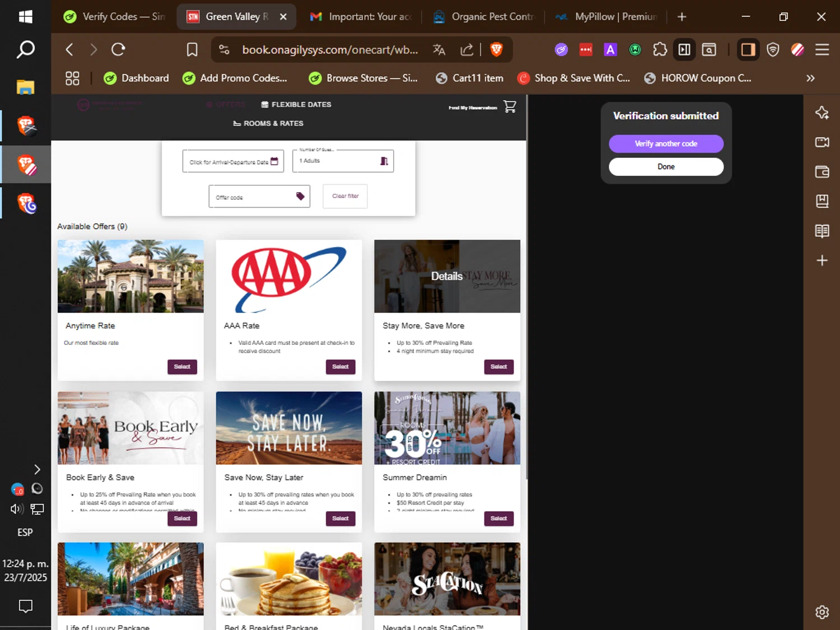Switch to Organic Pest Control tab
This screenshot has width=840, height=630.
(x=483, y=17)
